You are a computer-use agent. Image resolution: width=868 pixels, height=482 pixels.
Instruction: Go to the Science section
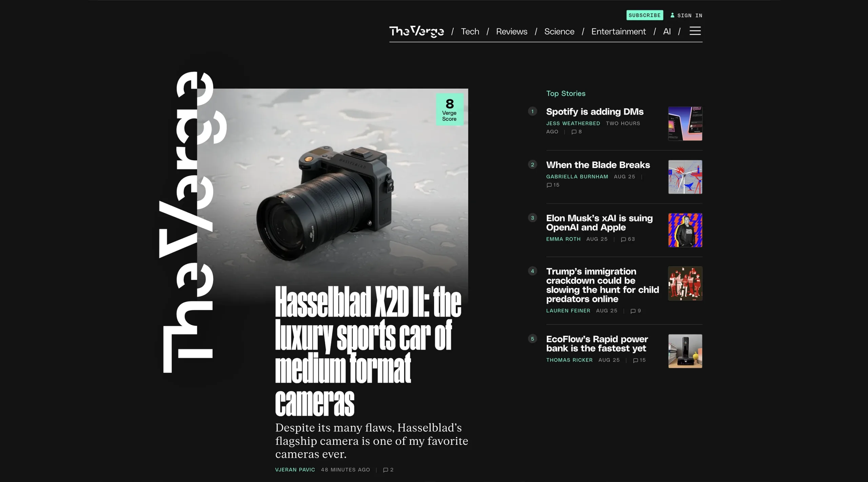[559, 32]
